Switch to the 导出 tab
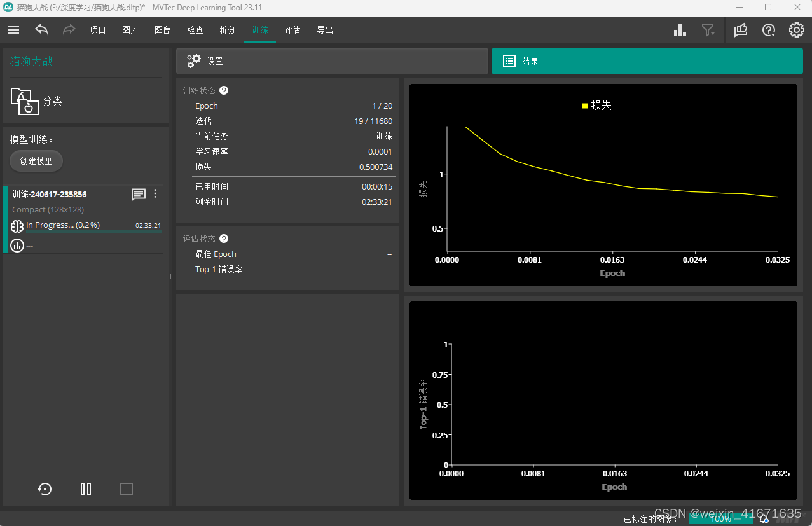This screenshot has height=526, width=812. coord(325,30)
